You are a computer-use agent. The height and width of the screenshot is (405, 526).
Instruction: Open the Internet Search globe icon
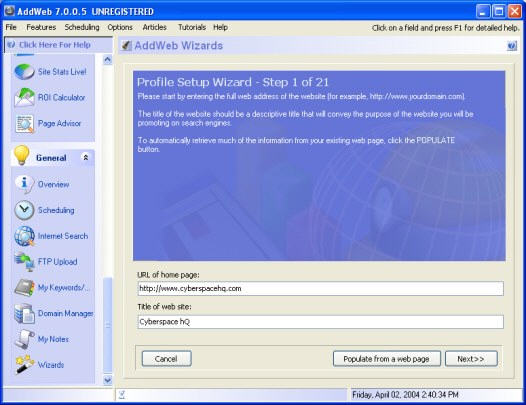coord(24,236)
